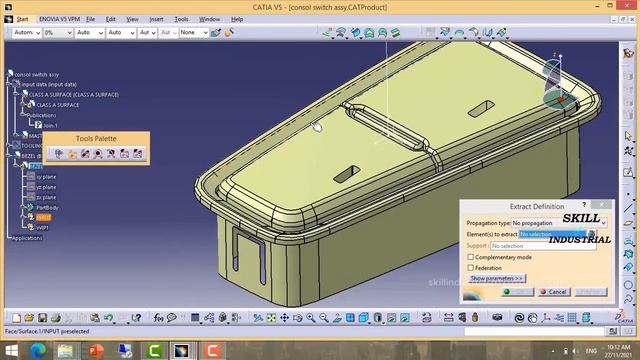
Task: Open the Help menu
Action: coord(237,19)
